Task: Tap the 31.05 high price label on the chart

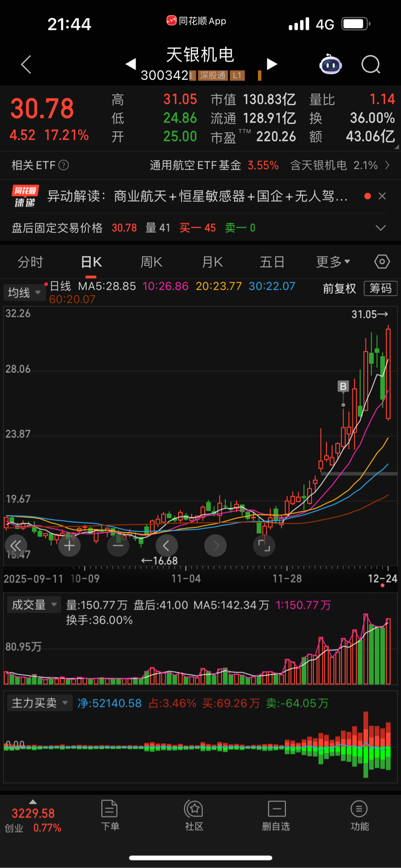Action: [370, 314]
